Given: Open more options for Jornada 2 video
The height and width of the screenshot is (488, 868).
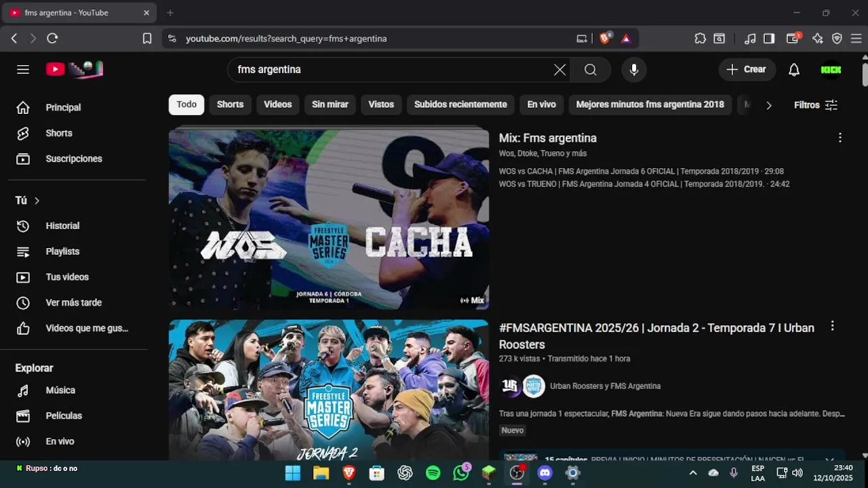Looking at the screenshot, I should [833, 326].
